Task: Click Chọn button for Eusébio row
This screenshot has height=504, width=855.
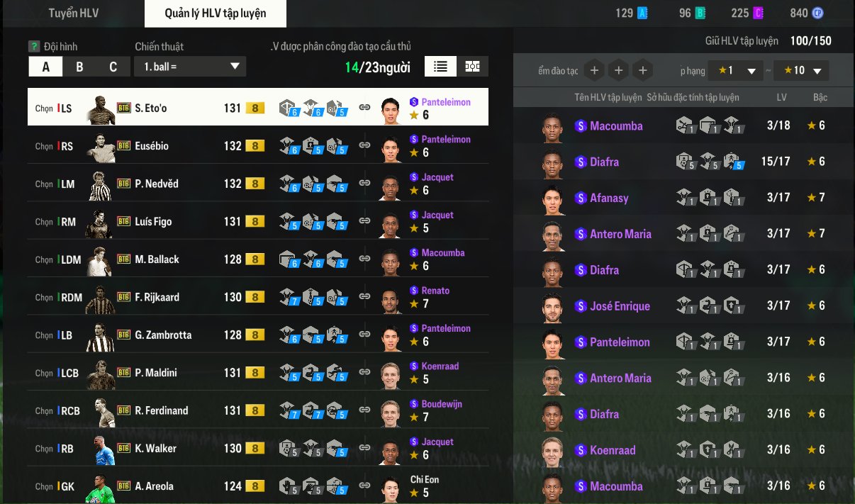Action: coord(44,146)
